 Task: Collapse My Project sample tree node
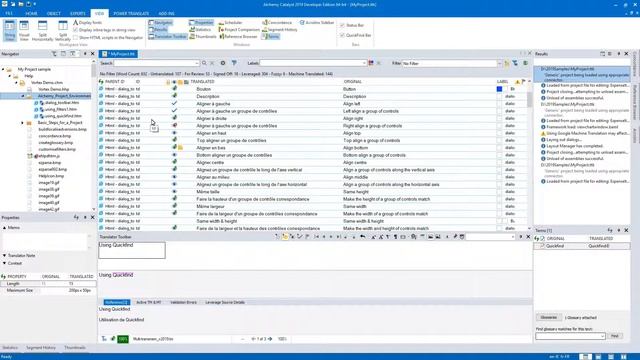(x=3, y=69)
